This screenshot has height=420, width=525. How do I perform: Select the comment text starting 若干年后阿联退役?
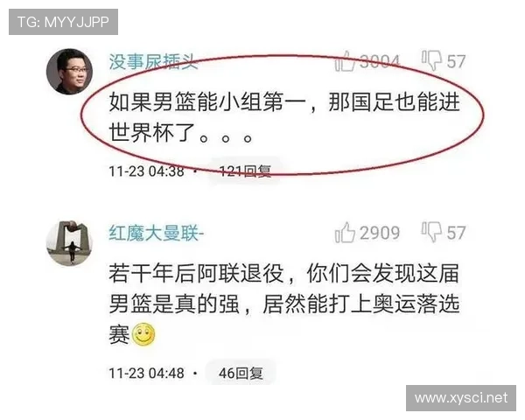(x=284, y=304)
